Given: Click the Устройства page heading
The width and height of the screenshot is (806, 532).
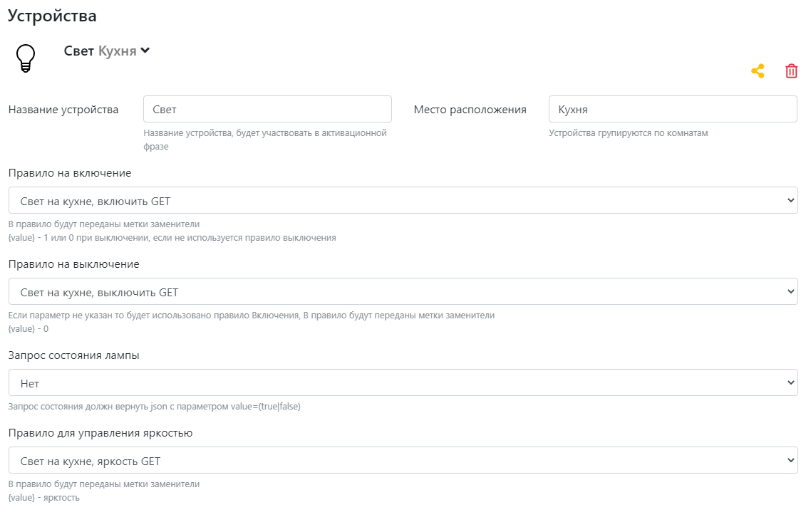Looking at the screenshot, I should point(52,16).
